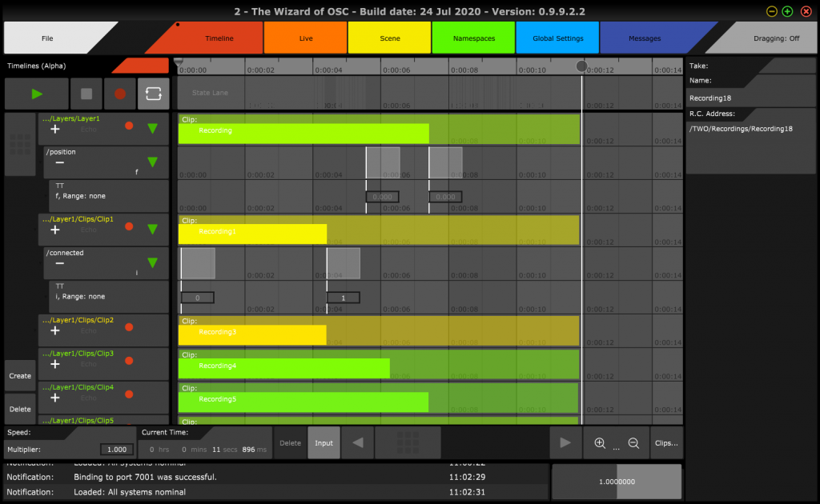Toggle record dot on the Layers/Layer1 track
This screenshot has width=820, height=504.
point(129,126)
